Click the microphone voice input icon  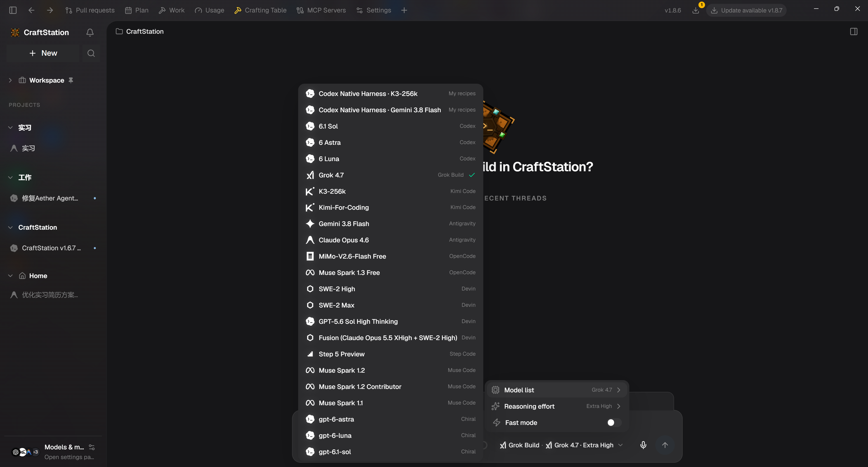pyautogui.click(x=643, y=445)
